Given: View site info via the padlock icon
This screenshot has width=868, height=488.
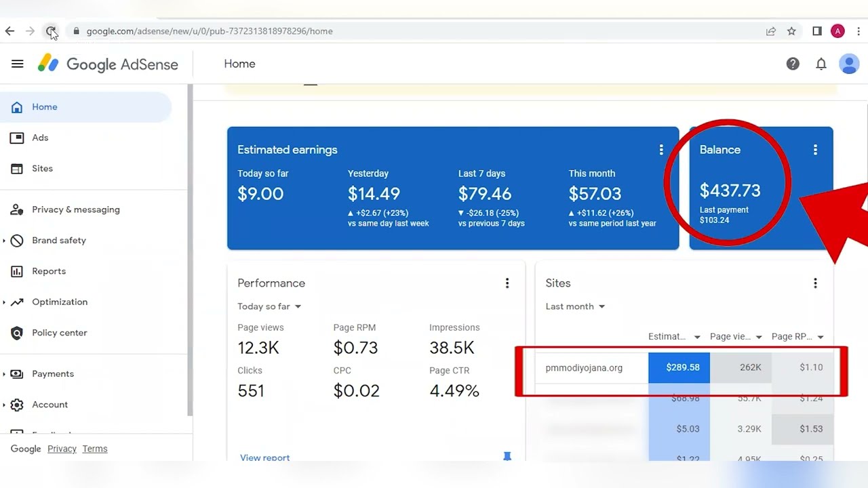Looking at the screenshot, I should coord(76,31).
